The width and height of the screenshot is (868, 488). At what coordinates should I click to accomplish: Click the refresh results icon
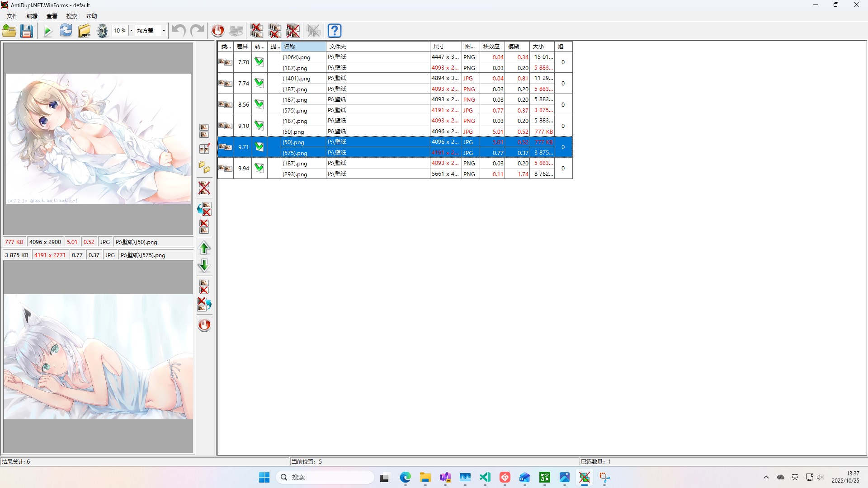[x=66, y=31]
